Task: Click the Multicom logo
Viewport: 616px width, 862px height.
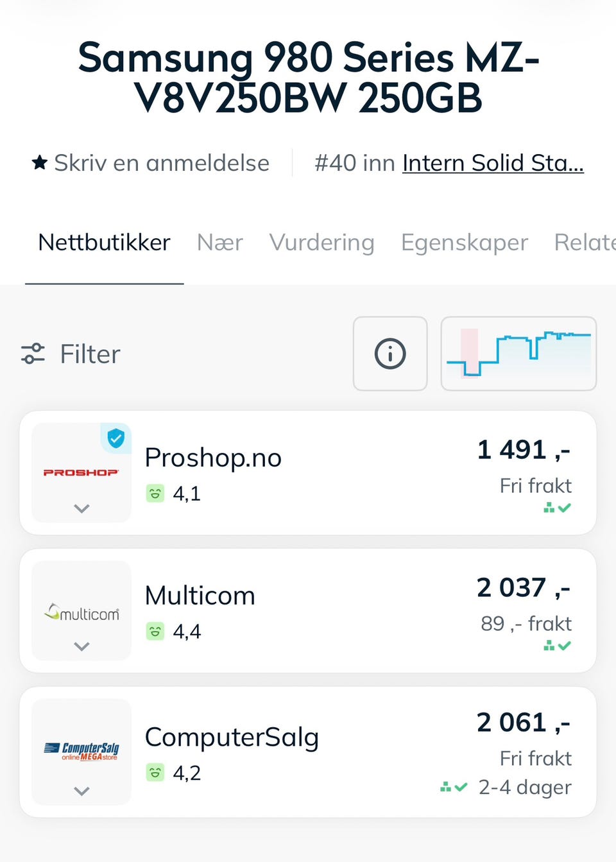Action: pyautogui.click(x=81, y=612)
